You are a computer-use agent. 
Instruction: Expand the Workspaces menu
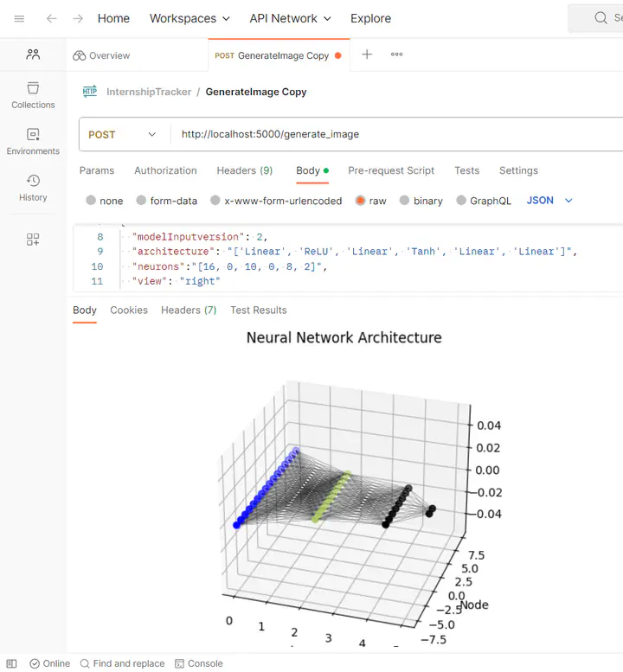click(189, 18)
